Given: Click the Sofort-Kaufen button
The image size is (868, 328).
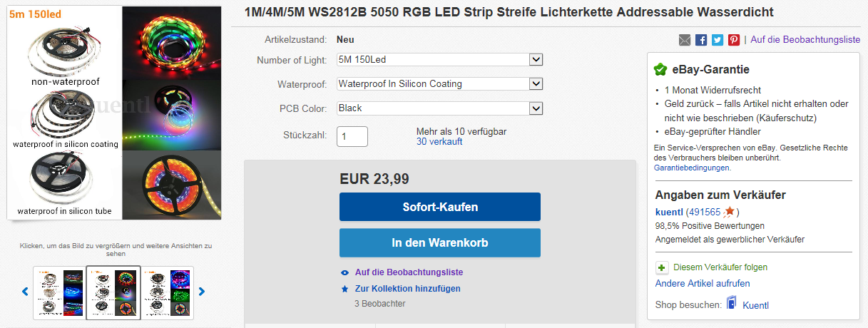Looking at the screenshot, I should point(440,207).
